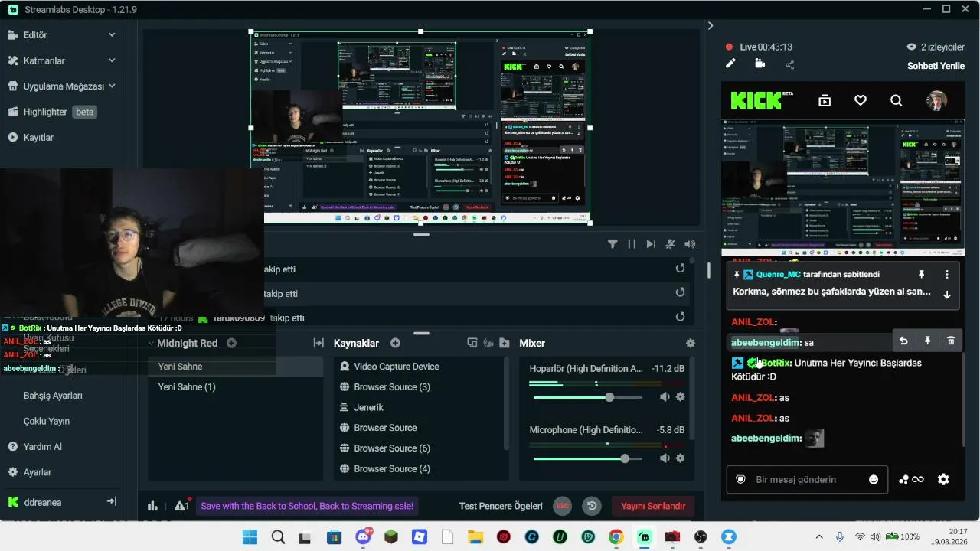Open Hoparlör source settings gear
The height and width of the screenshot is (551, 980).
click(680, 397)
